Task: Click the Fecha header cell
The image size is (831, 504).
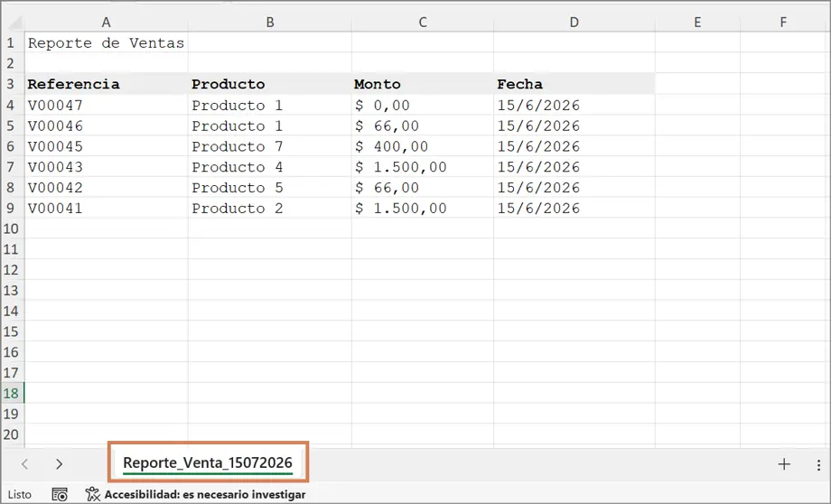Action: tap(574, 84)
